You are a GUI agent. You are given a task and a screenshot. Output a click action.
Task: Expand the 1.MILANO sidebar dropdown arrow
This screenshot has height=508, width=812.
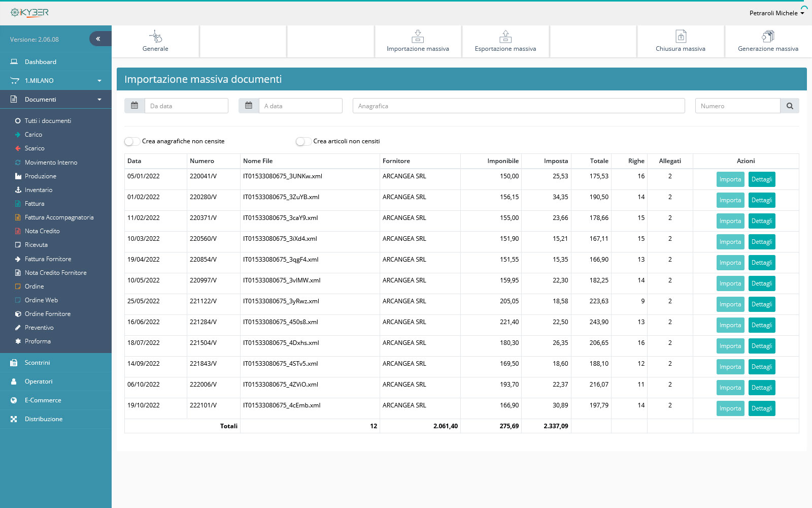pyautogui.click(x=99, y=81)
